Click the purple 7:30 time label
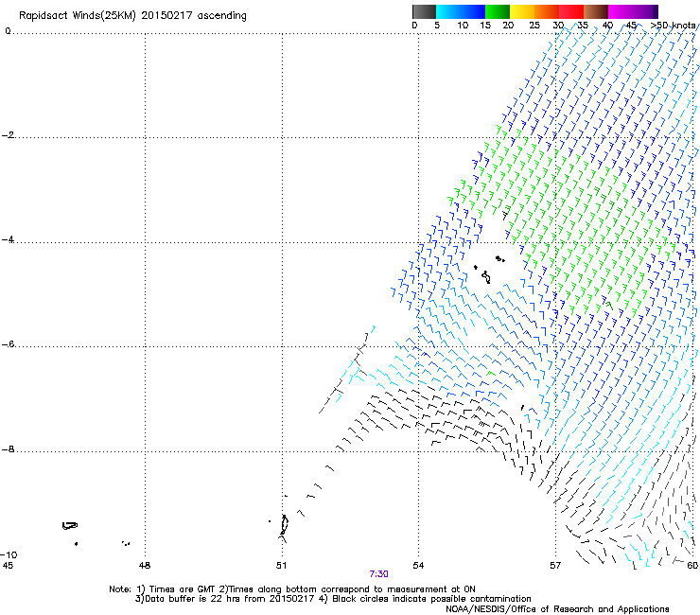This screenshot has height=615, width=700. 378,574
